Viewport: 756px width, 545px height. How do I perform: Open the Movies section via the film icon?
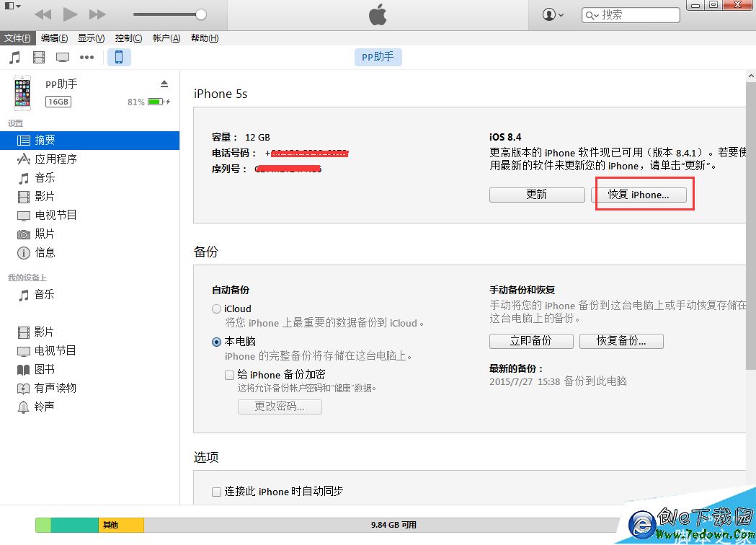[x=39, y=57]
